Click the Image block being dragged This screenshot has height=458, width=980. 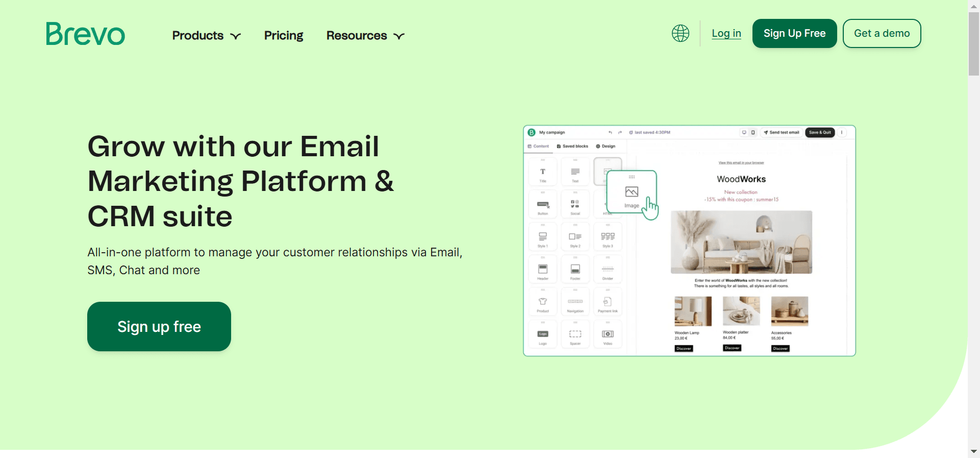click(x=632, y=193)
